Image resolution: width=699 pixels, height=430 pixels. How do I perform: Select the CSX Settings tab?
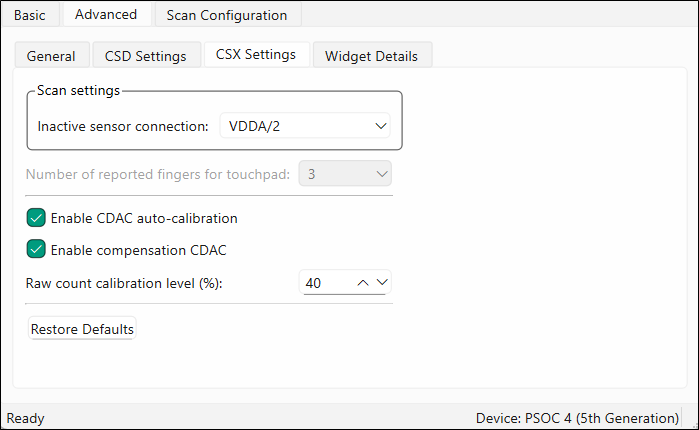[256, 55]
